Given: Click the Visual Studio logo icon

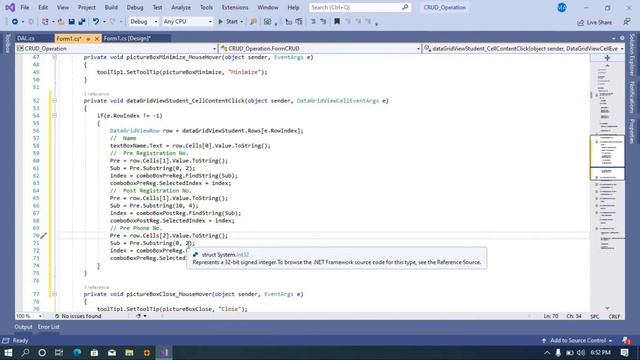Looking at the screenshot, I should [10, 7].
